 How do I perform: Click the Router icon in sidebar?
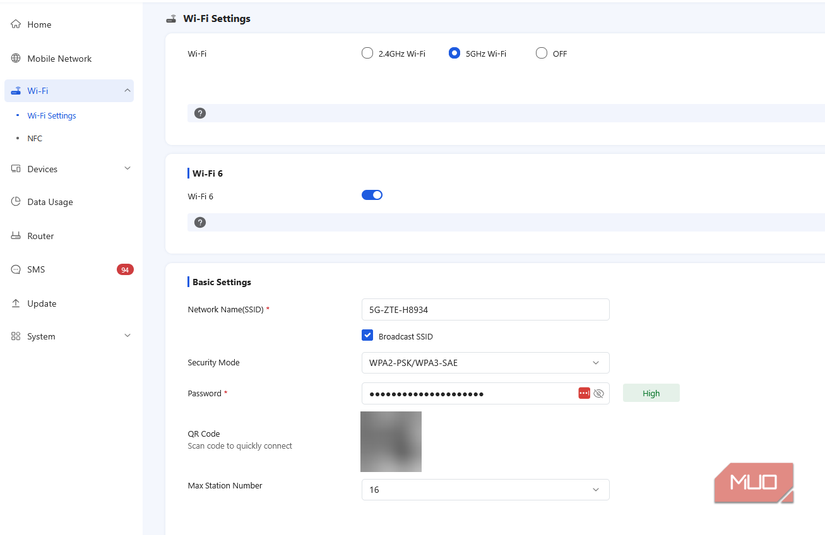(16, 236)
